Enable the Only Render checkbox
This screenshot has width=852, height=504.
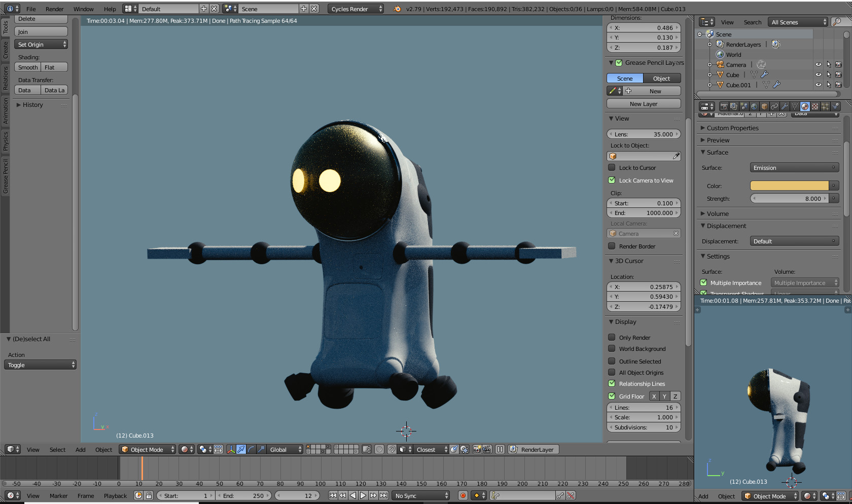tap(612, 337)
